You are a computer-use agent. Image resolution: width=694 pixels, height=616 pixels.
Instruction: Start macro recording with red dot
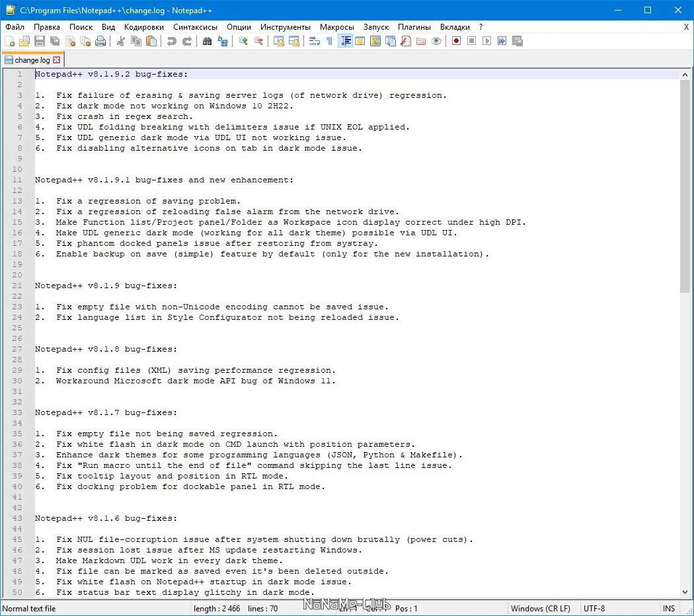tap(456, 41)
